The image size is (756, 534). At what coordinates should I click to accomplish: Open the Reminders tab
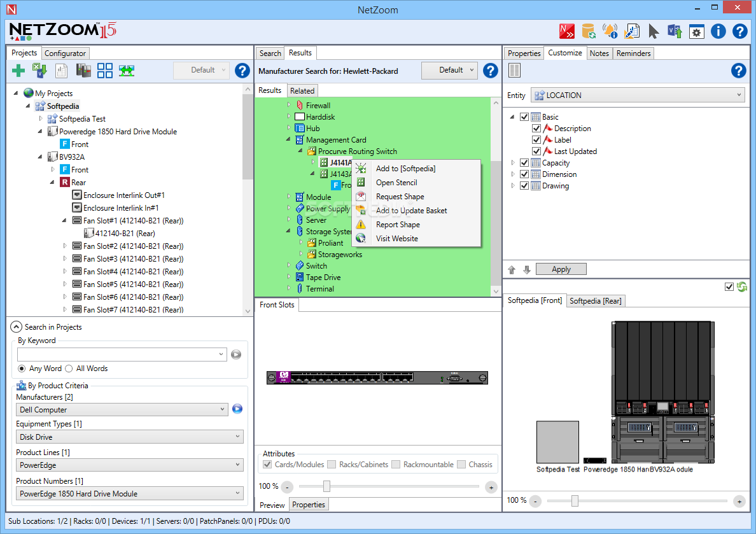(x=634, y=53)
